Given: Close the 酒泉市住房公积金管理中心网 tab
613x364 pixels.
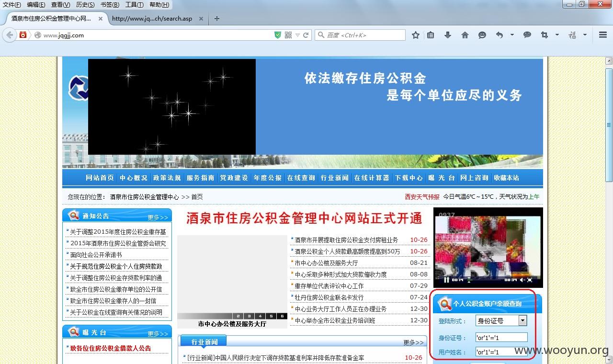Looking at the screenshot, I should [101, 19].
